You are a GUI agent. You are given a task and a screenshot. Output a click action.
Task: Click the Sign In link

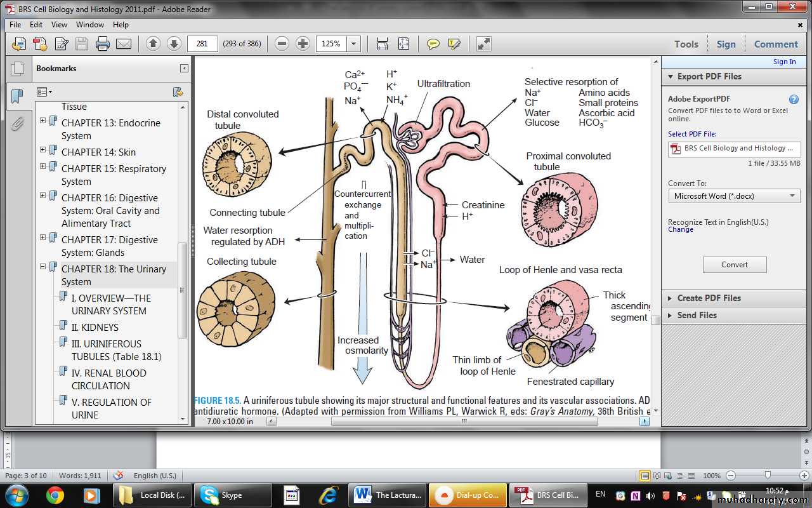click(x=784, y=62)
